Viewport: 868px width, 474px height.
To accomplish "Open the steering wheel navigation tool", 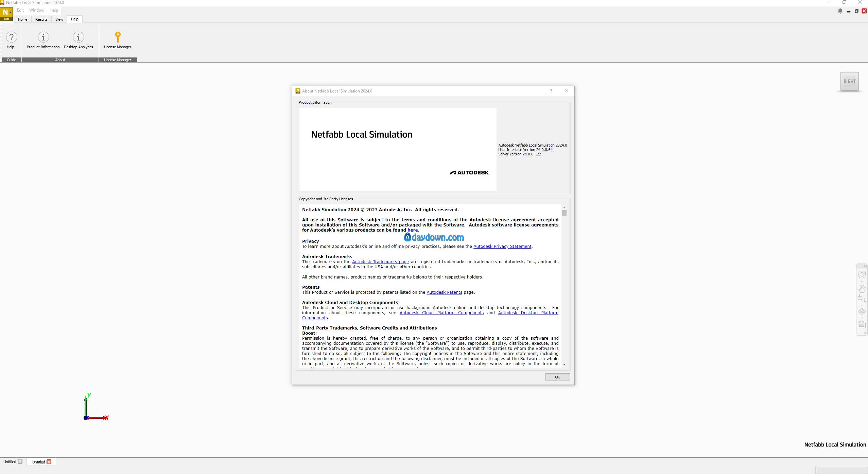I will (862, 275).
